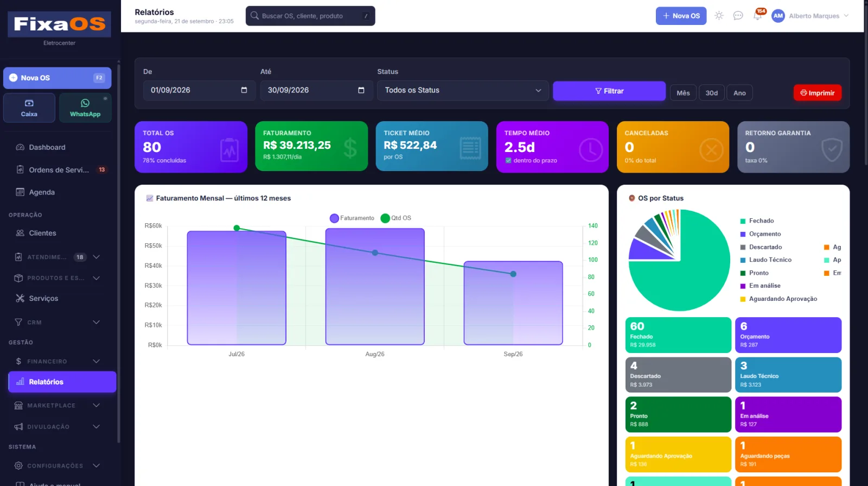The height and width of the screenshot is (486, 868).
Task: Expand the Marketplace sidebar section
Action: point(57,405)
